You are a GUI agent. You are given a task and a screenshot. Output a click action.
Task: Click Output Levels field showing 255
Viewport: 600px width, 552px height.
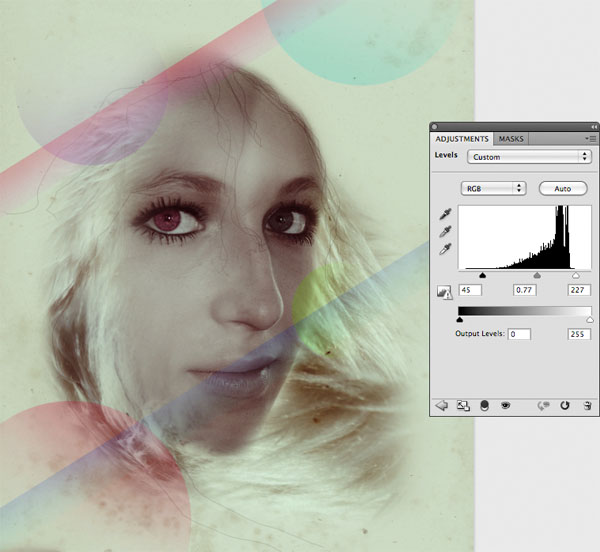point(579,334)
